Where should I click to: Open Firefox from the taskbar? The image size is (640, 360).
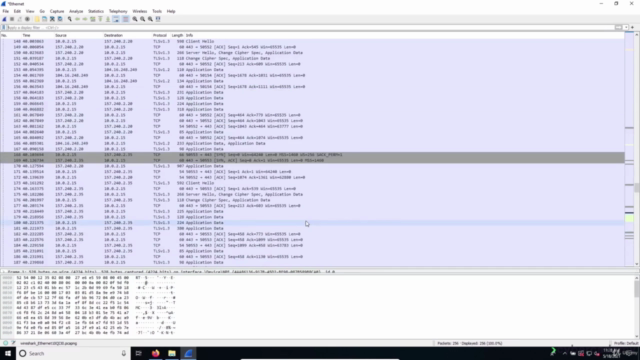[x=156, y=353]
